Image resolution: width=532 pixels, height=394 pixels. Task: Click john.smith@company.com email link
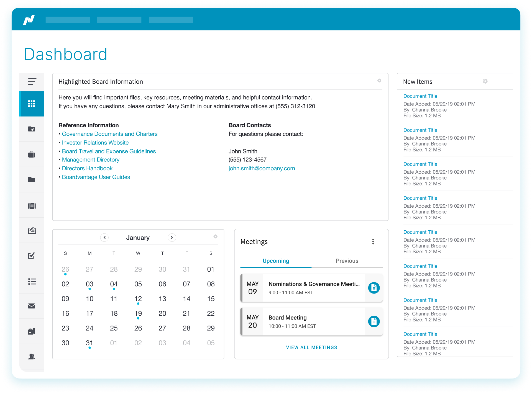pos(262,168)
